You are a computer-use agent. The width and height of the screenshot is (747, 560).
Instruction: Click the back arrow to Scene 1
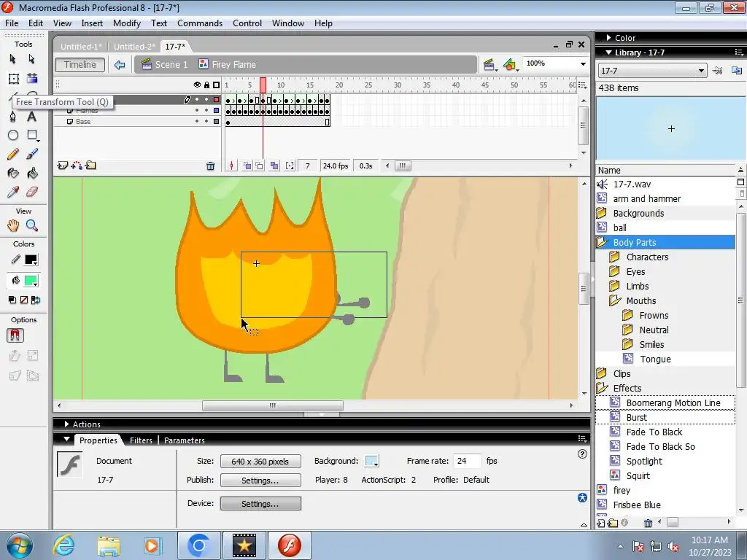click(x=120, y=65)
